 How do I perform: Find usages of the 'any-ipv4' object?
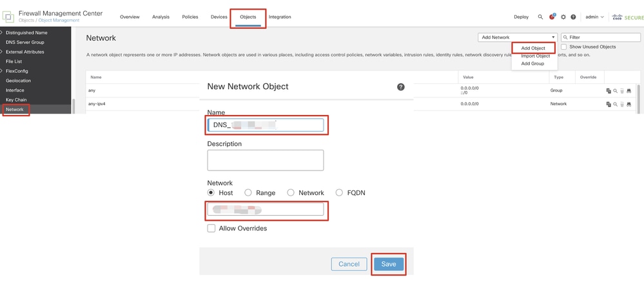pyautogui.click(x=629, y=104)
